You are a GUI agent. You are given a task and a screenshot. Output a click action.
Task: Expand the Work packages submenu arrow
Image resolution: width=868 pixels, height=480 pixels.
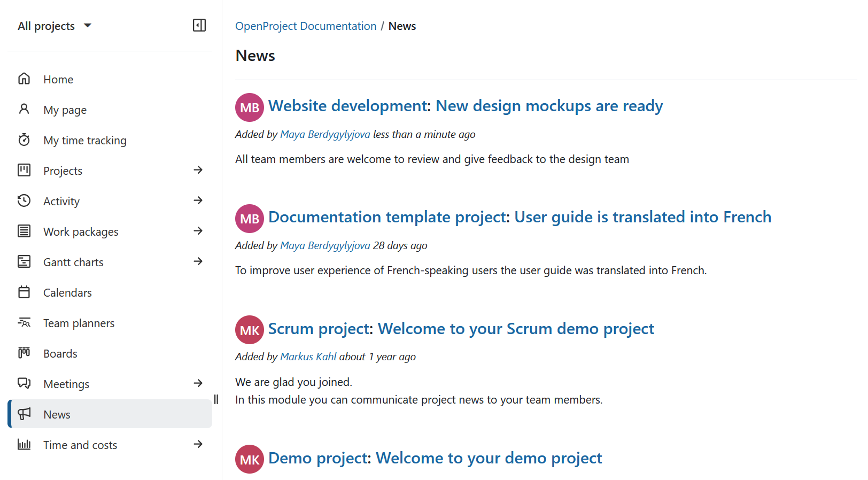(x=198, y=231)
